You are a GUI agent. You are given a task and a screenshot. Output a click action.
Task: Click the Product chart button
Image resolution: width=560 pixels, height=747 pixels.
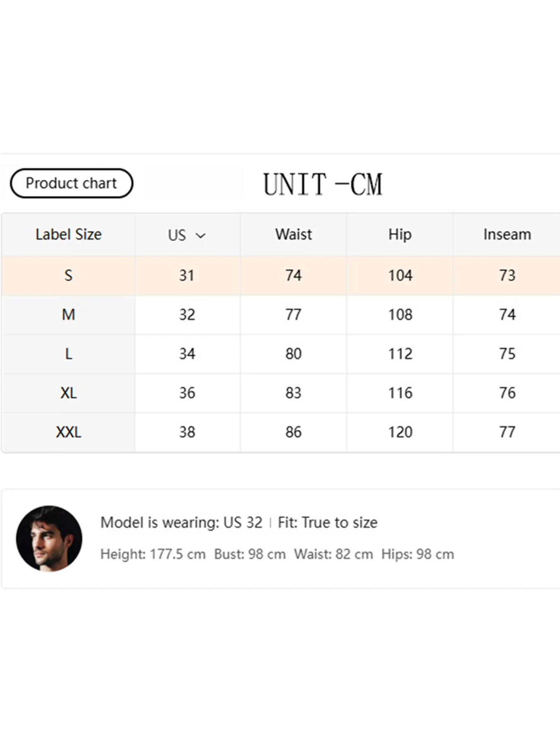point(71,183)
